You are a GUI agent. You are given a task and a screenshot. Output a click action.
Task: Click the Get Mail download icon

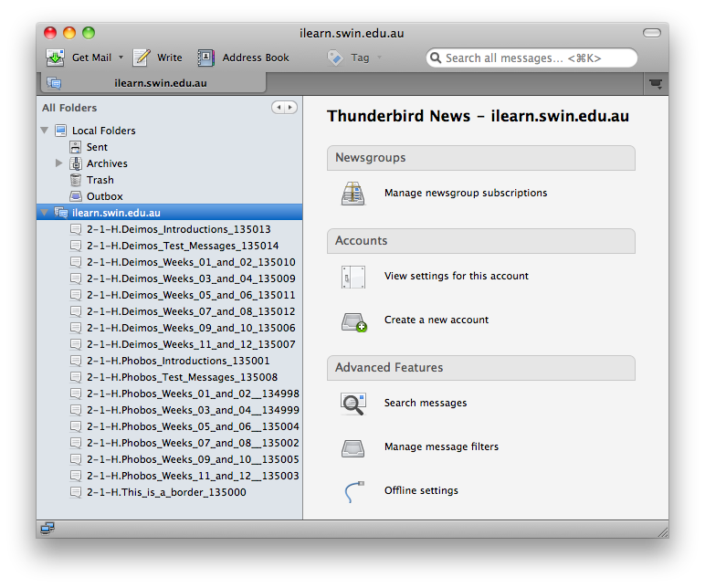(x=55, y=58)
